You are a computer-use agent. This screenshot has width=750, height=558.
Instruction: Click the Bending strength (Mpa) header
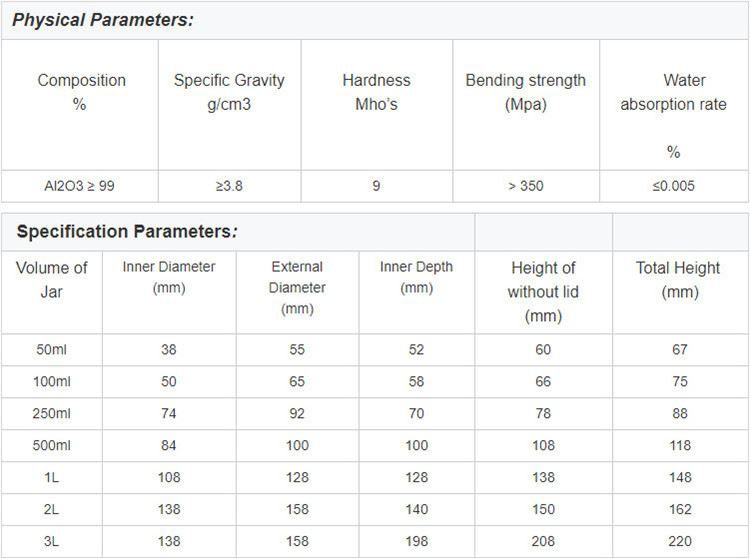[x=526, y=92]
